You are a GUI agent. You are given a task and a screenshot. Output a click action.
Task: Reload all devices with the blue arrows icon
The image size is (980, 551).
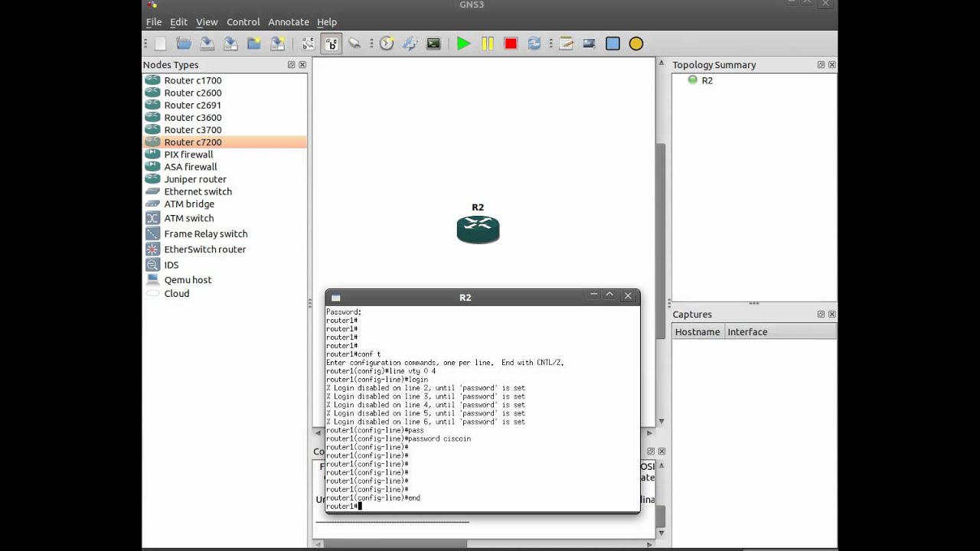[534, 44]
